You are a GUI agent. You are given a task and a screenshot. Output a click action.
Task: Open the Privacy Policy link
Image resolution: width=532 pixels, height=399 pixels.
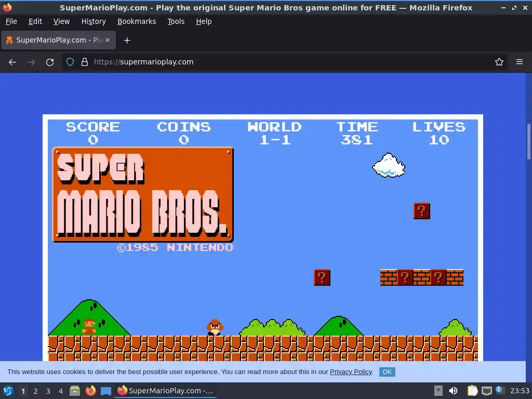point(351,372)
